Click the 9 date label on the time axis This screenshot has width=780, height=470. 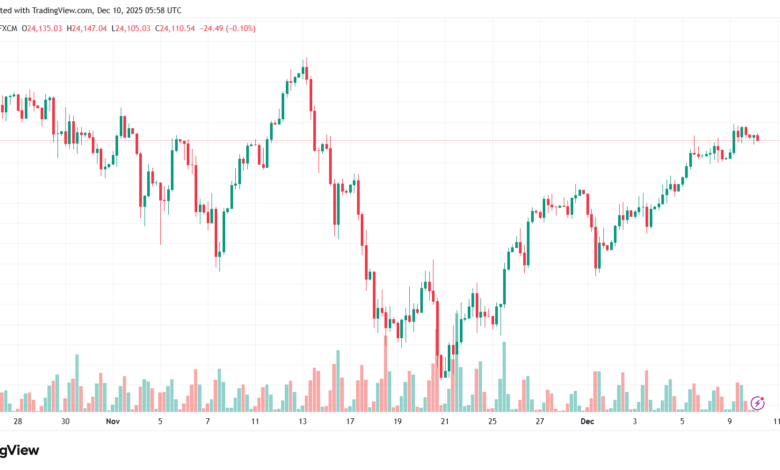pos(729,422)
